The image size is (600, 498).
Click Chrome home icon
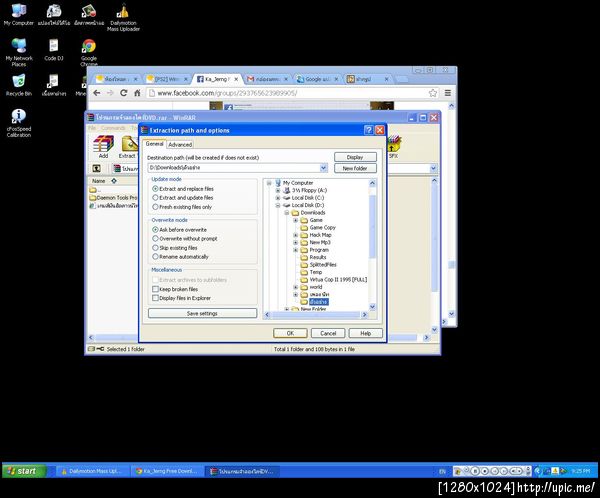(137, 93)
